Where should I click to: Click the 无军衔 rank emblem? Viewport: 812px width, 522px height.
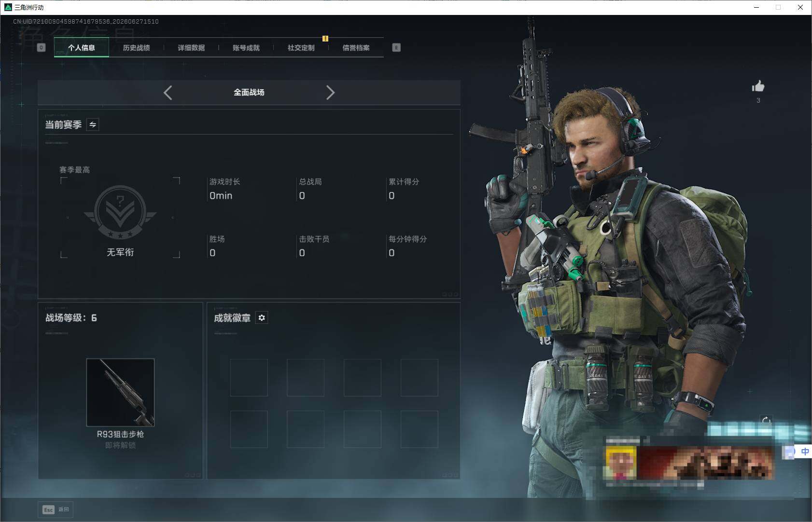click(120, 213)
